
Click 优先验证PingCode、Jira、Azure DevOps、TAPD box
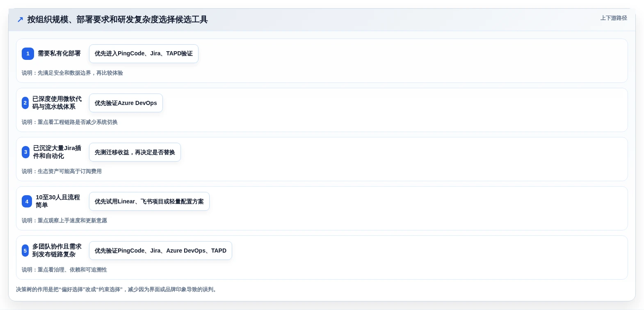pyautogui.click(x=160, y=251)
